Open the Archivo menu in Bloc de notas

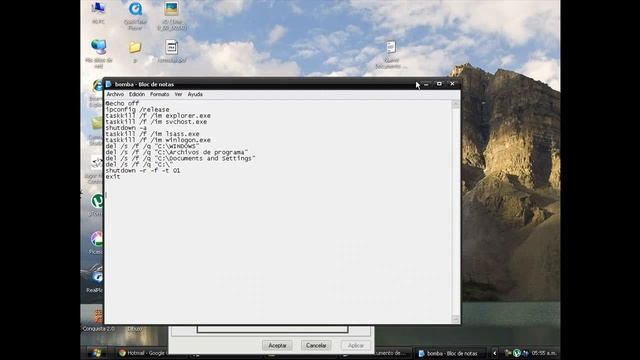[x=115, y=94]
